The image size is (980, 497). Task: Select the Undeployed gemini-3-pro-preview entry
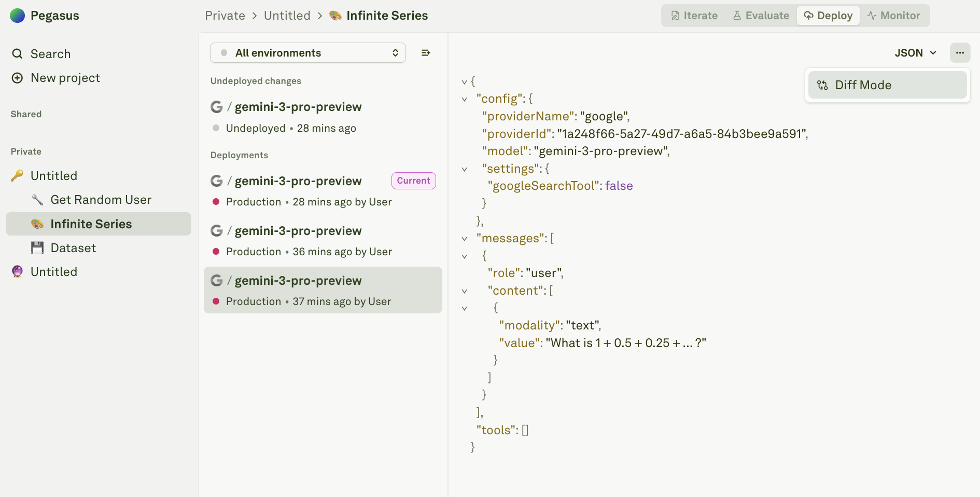coord(323,117)
